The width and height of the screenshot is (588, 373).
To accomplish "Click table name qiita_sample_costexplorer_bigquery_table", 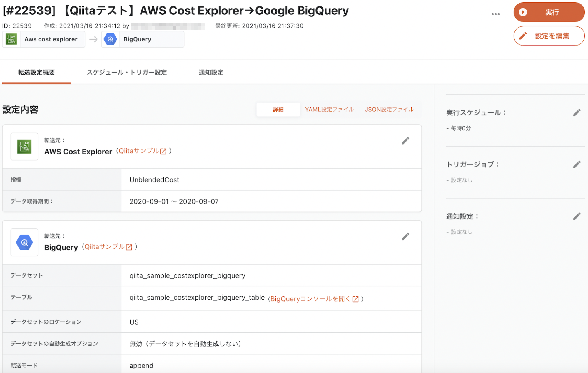I will click(197, 298).
